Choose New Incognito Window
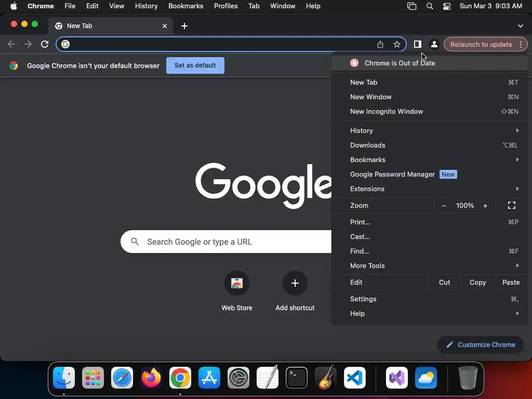532x399 pixels. (x=430, y=112)
